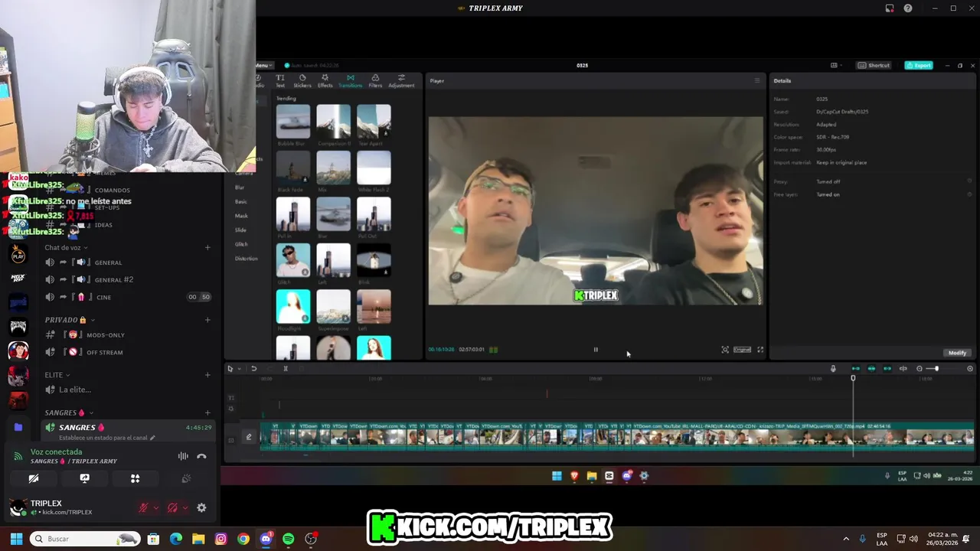Click the timeline record voiceover microphone
980x551 pixels.
tap(833, 369)
